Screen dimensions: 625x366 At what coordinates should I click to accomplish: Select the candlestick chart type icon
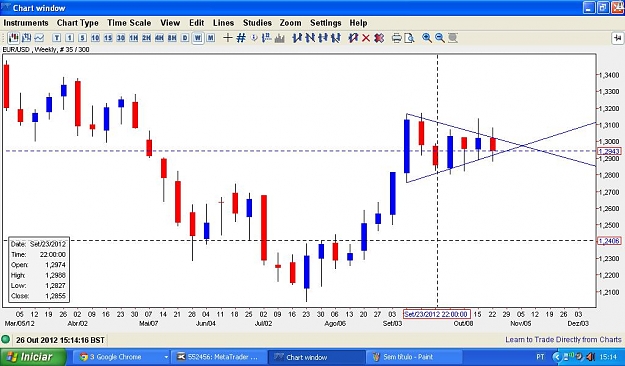pyautogui.click(x=13, y=38)
